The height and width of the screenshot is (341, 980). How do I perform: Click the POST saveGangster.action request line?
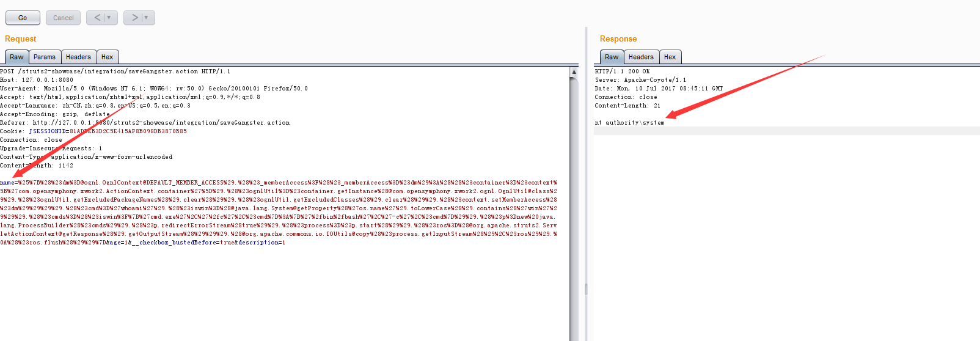coord(115,71)
